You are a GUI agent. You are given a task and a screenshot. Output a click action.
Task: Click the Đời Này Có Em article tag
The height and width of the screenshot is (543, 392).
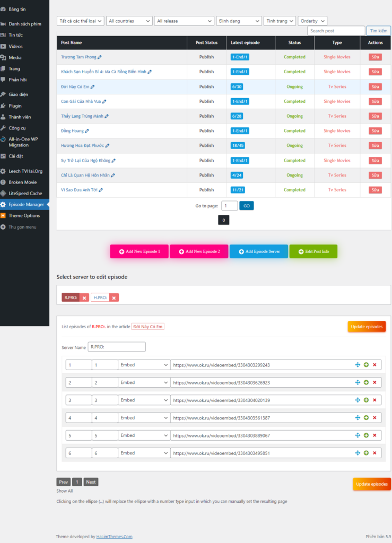148,327
